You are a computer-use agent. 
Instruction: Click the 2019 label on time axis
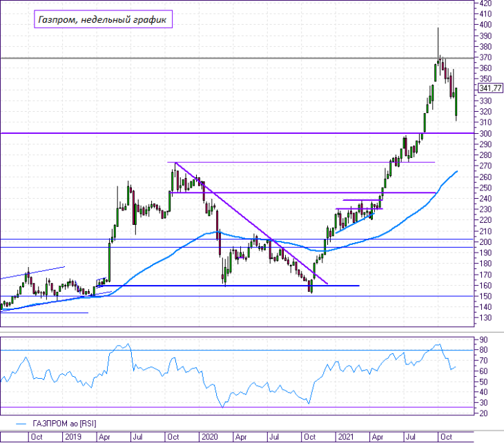[x=73, y=437]
